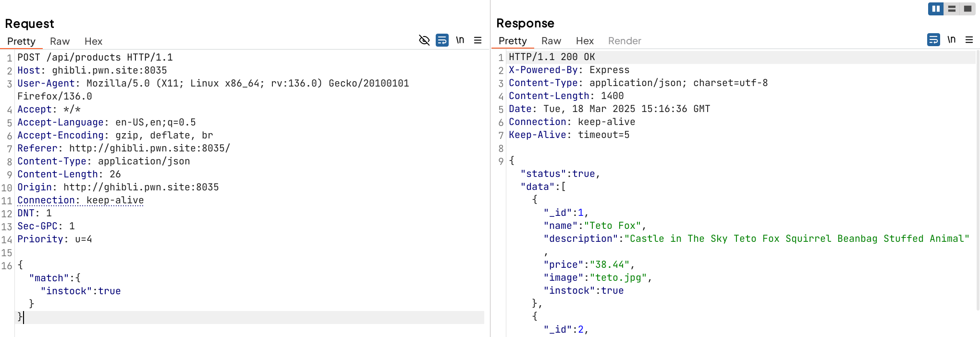Switch to Request Raw tab
980x337 pixels.
(60, 41)
